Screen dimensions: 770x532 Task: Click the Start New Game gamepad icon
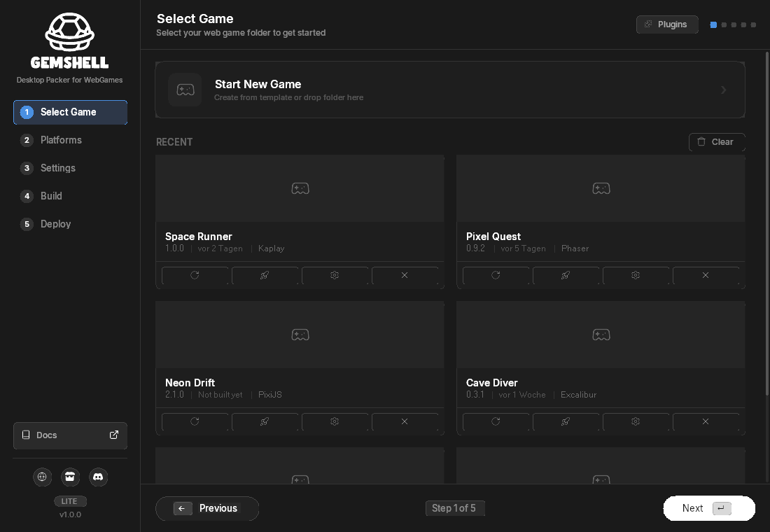[185, 90]
